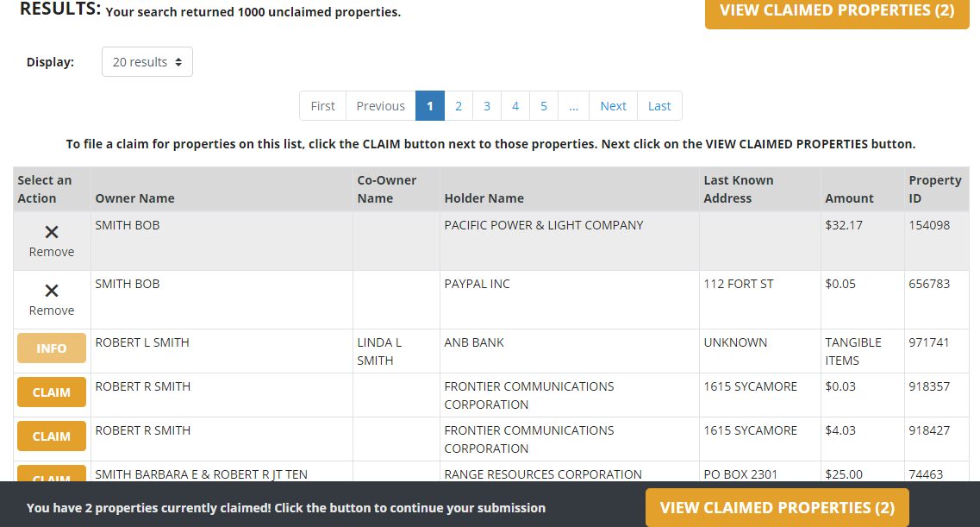Go to results page 3
The height and width of the screenshot is (527, 980).
486,105
